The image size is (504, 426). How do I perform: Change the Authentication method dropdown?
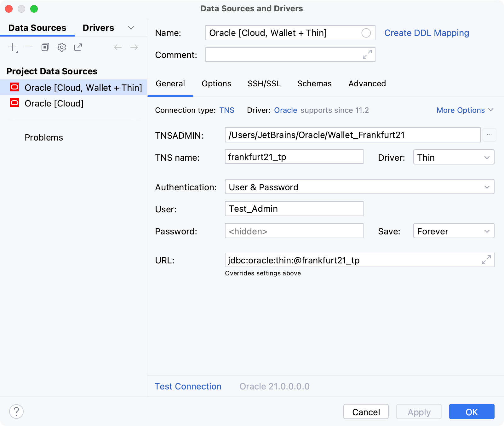(359, 187)
